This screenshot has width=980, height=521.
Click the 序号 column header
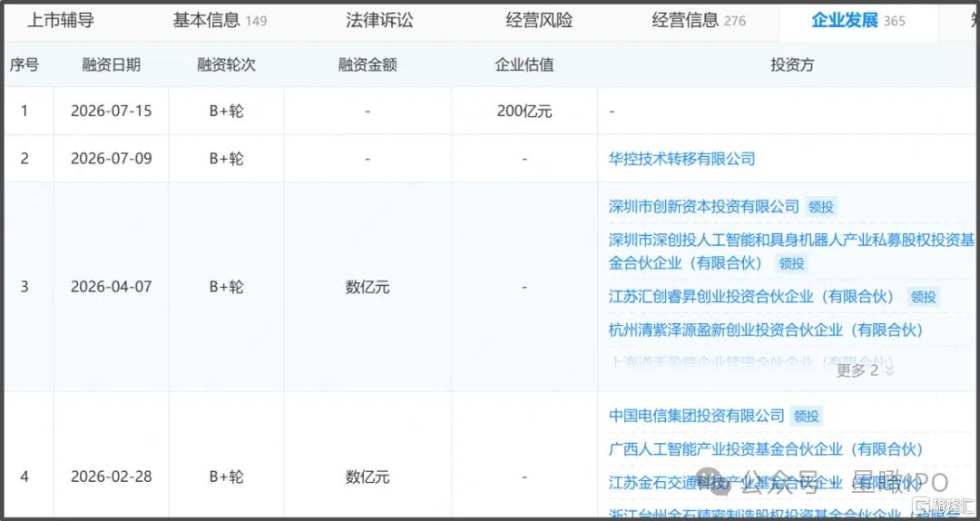coord(24,64)
